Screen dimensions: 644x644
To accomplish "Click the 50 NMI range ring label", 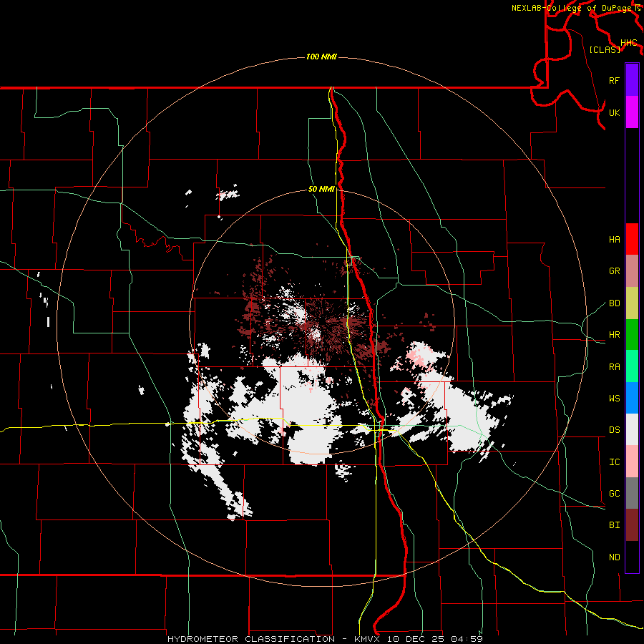I will click(321, 189).
